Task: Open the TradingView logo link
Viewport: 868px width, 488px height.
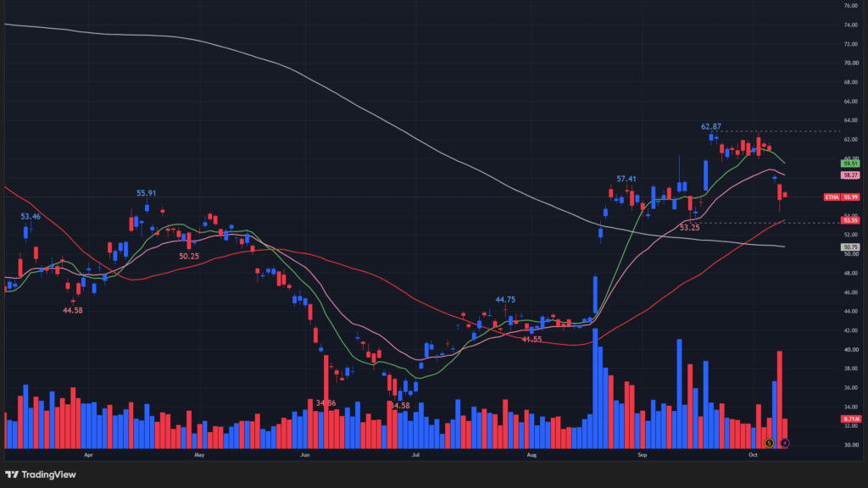Action: [x=41, y=474]
